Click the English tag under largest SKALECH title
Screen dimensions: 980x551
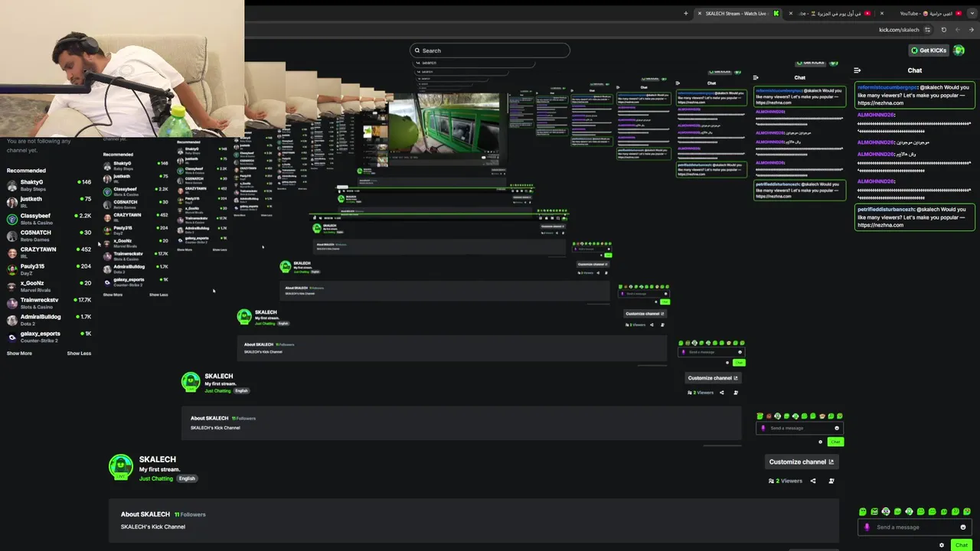tap(187, 478)
